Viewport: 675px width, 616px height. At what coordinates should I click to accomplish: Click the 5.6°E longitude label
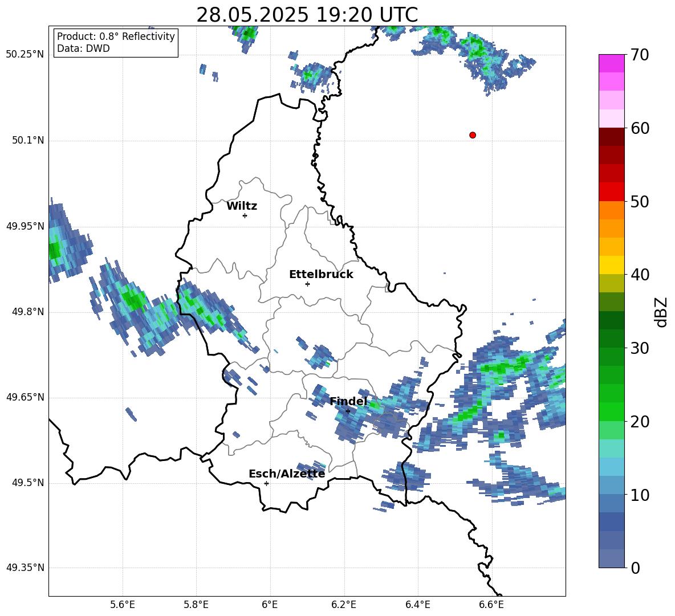pyautogui.click(x=123, y=605)
